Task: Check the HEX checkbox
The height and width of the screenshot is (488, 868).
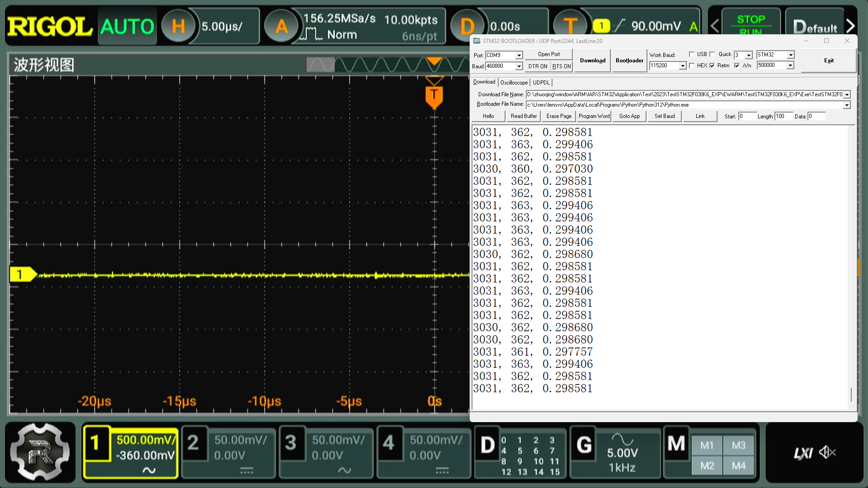Action: (692, 66)
